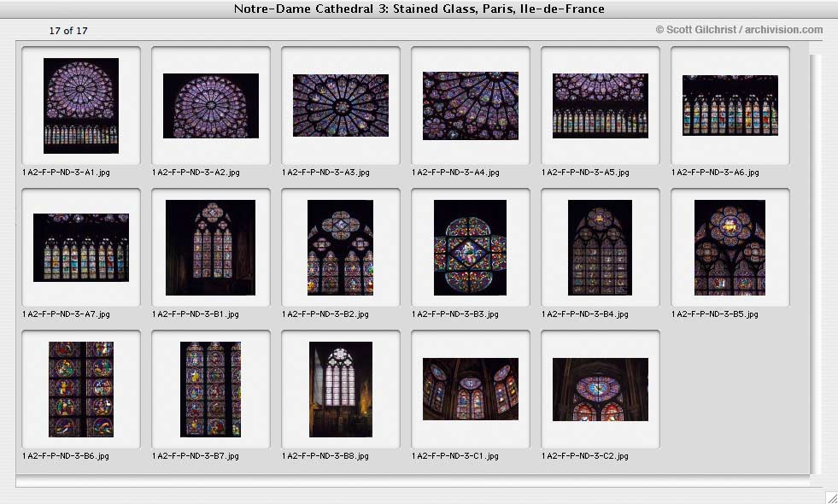Viewport: 838px width, 504px height.
Task: Select thumbnail 1A2-F-P-ND-3-A5.jpg
Action: tap(601, 106)
